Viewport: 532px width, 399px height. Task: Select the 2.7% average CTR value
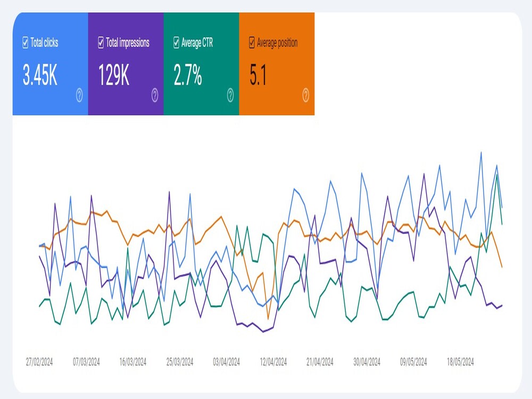tap(188, 74)
